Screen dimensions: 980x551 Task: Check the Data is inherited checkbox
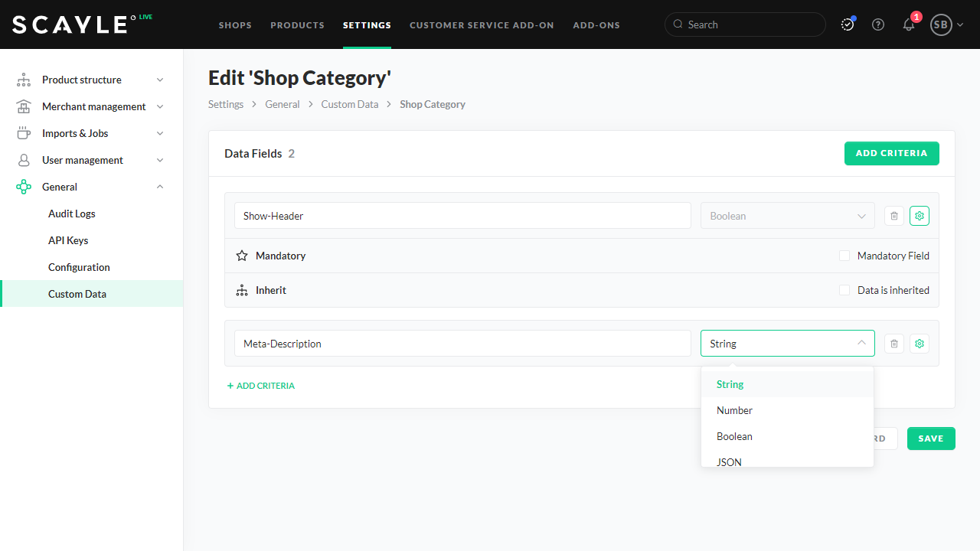[x=844, y=290]
